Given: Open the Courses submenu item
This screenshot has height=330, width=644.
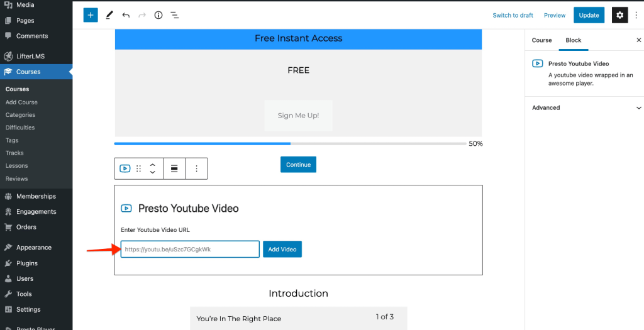Looking at the screenshot, I should [x=17, y=89].
